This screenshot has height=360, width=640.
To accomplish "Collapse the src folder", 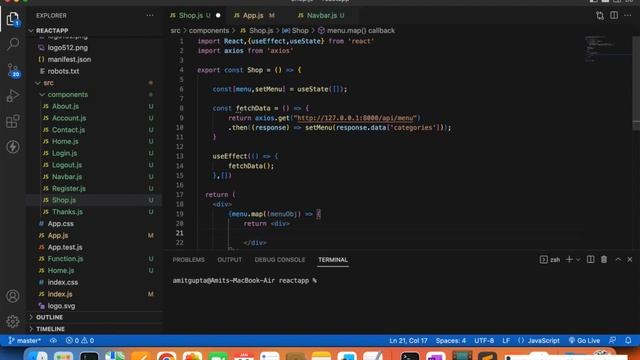I will point(48,83).
